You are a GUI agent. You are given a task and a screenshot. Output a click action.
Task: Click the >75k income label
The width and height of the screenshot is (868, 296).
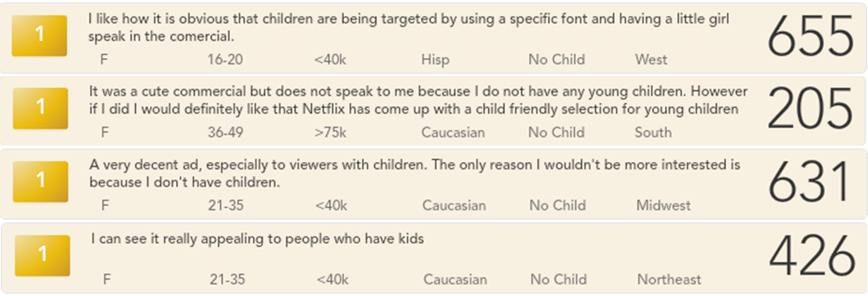(331, 132)
